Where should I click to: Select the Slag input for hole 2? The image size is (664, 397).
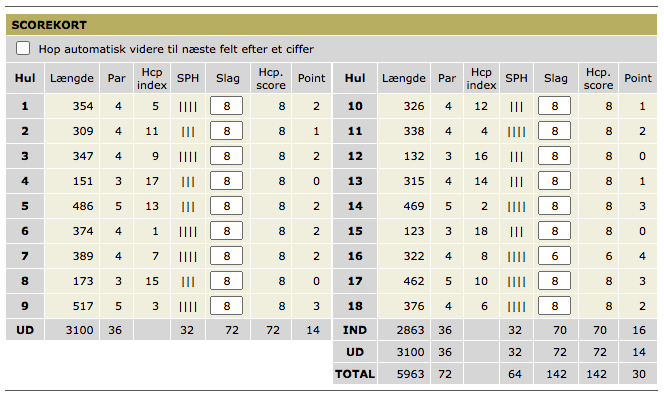(227, 131)
